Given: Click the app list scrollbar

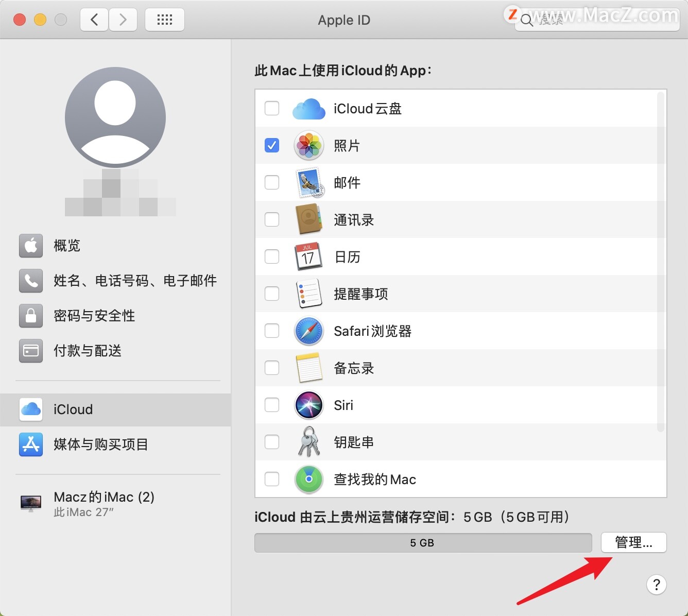Looking at the screenshot, I should click(x=661, y=262).
